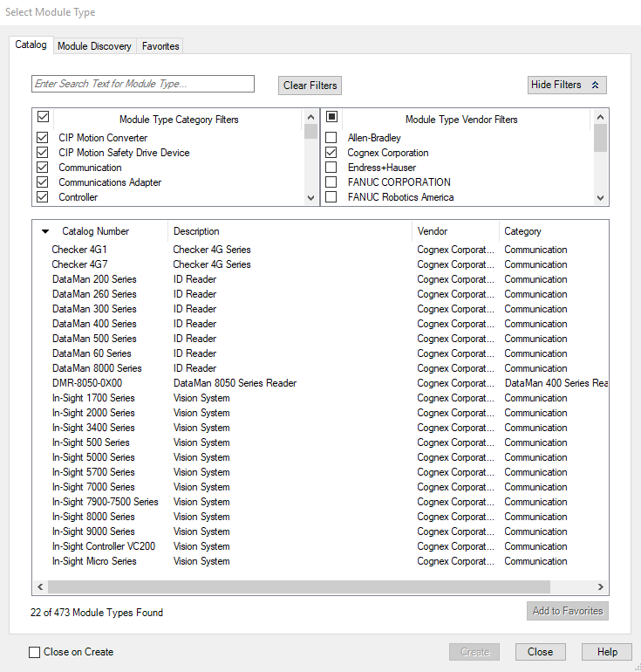Switch to the Module Discovery tab
Screen dimensions: 641x672
pos(94,46)
